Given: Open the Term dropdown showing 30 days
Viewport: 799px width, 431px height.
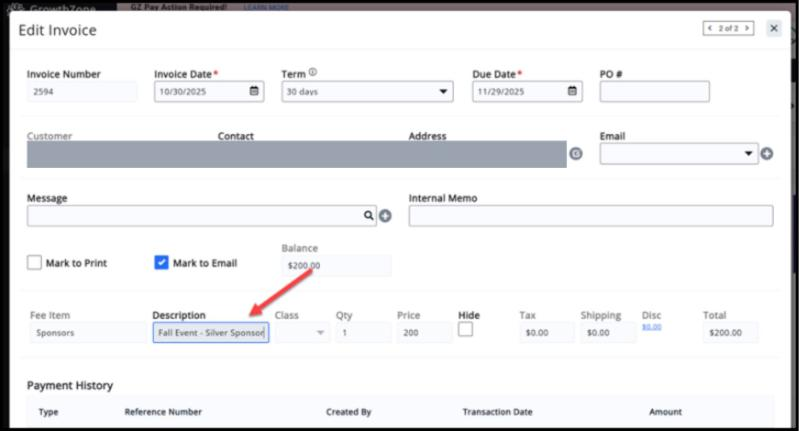Looking at the screenshot, I should (x=367, y=92).
